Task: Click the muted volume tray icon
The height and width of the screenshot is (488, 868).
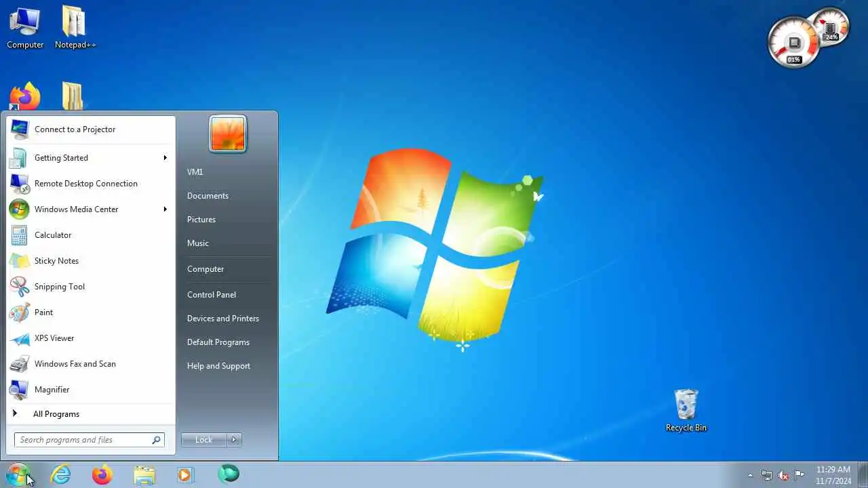Action: pyautogui.click(x=783, y=475)
